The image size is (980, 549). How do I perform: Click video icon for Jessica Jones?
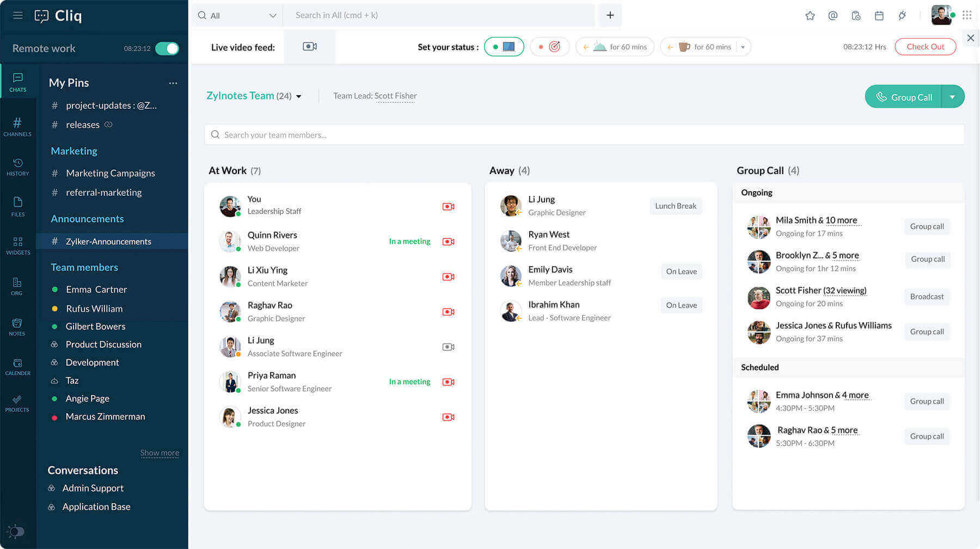click(x=449, y=417)
